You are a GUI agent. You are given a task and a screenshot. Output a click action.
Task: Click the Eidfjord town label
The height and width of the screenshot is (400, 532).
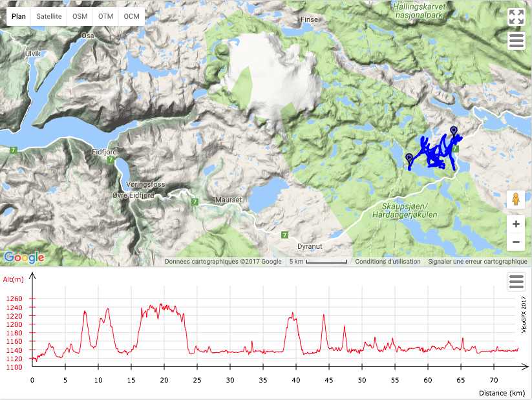click(104, 152)
